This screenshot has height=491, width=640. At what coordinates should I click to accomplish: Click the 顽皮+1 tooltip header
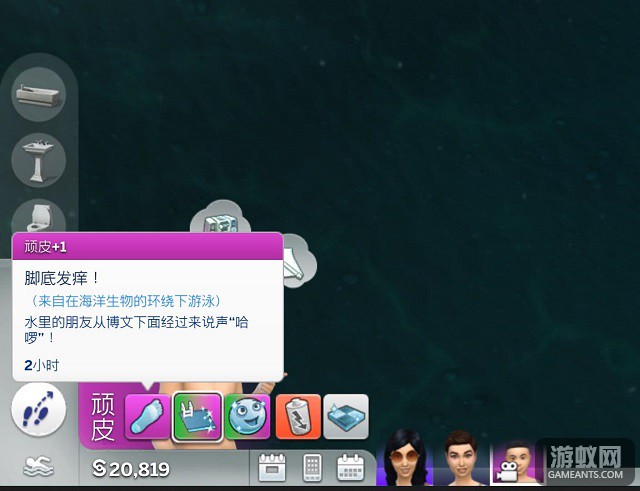tap(148, 247)
